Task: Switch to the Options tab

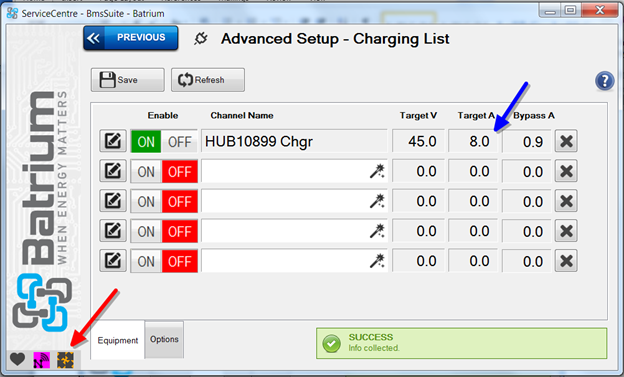Action: 164,339
